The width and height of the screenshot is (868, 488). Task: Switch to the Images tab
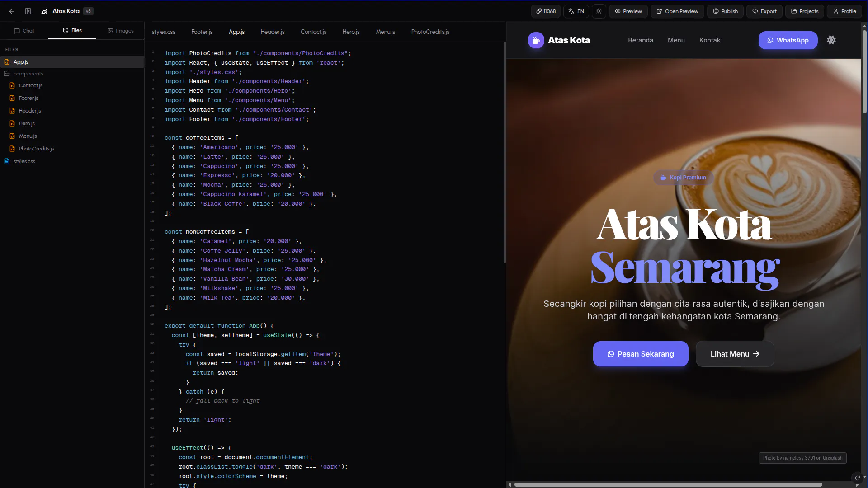(120, 31)
